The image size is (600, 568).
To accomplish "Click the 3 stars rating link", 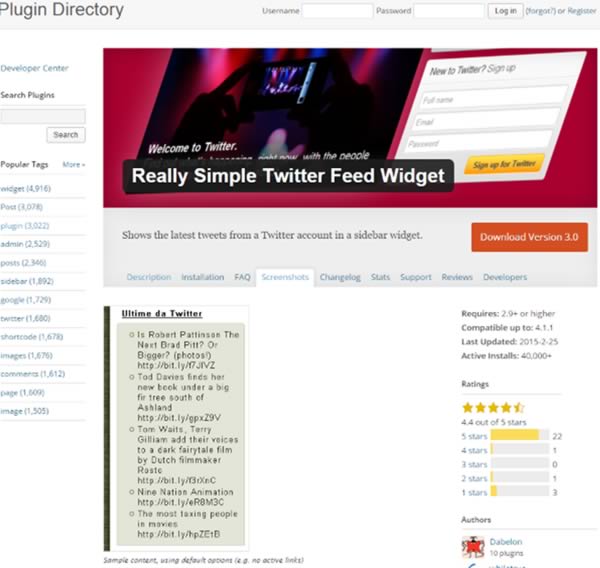I will point(474,464).
